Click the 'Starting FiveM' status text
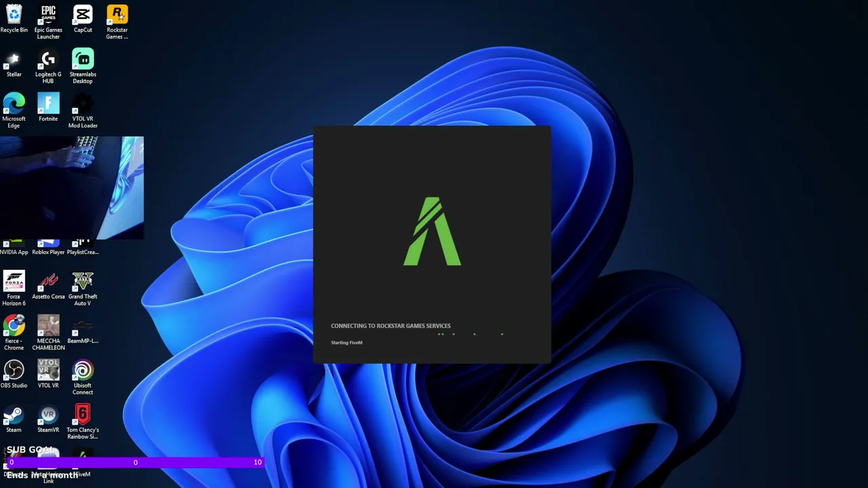 click(347, 343)
